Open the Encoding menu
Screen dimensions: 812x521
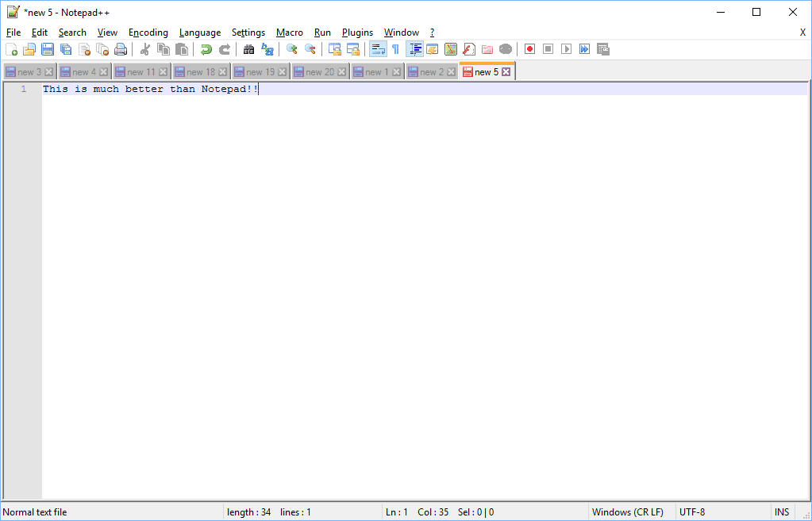148,33
